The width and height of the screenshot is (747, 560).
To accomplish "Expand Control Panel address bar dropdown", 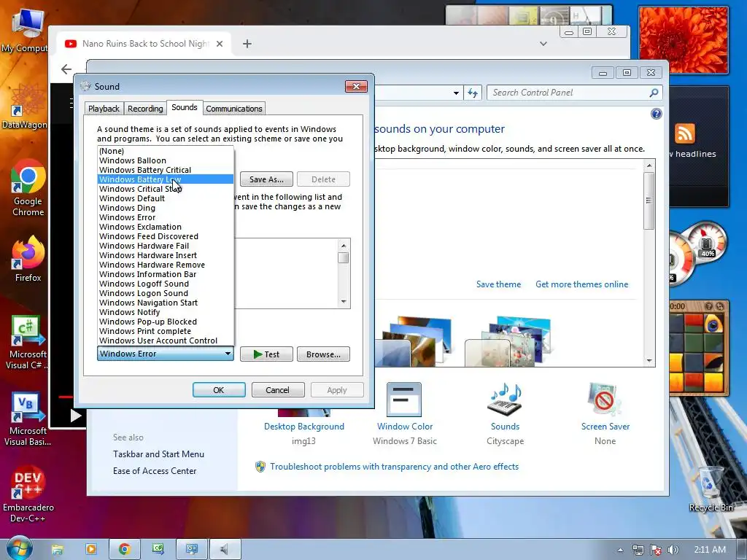I will click(456, 93).
